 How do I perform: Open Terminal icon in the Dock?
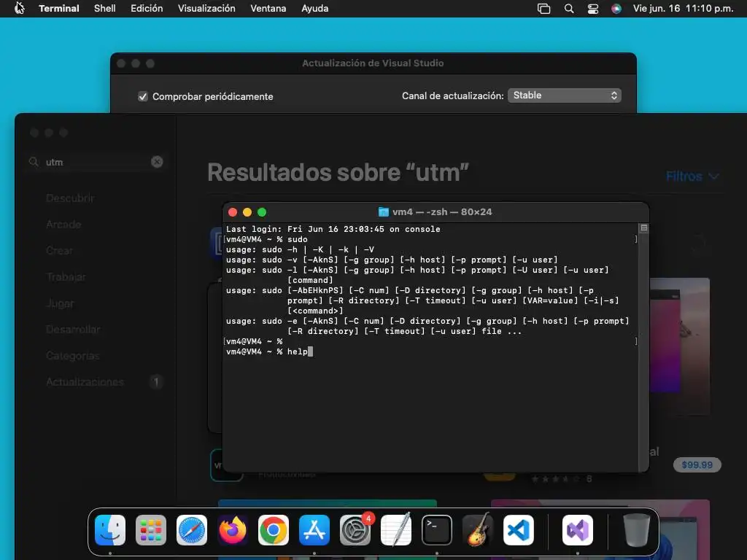coord(437,530)
